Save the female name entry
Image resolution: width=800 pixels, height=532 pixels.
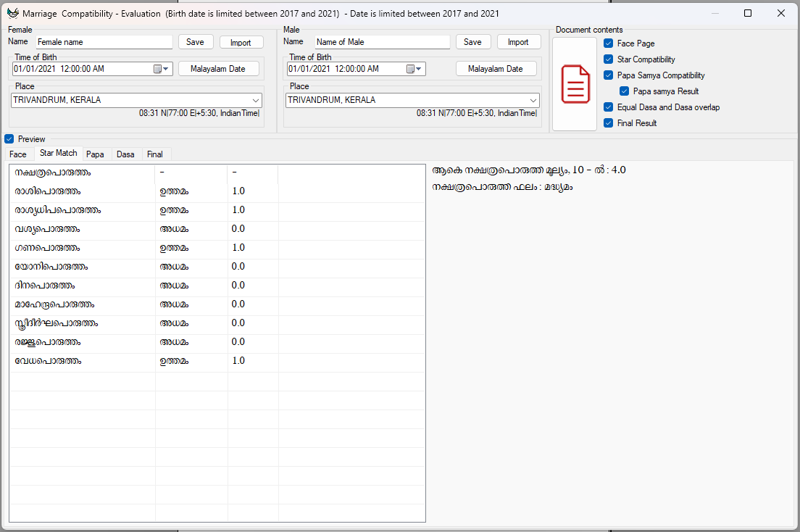pyautogui.click(x=196, y=42)
